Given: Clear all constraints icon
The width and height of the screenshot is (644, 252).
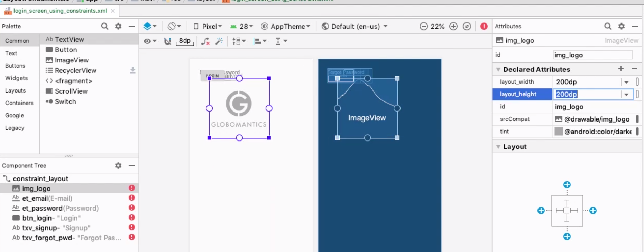Looking at the screenshot, I should pyautogui.click(x=205, y=41).
